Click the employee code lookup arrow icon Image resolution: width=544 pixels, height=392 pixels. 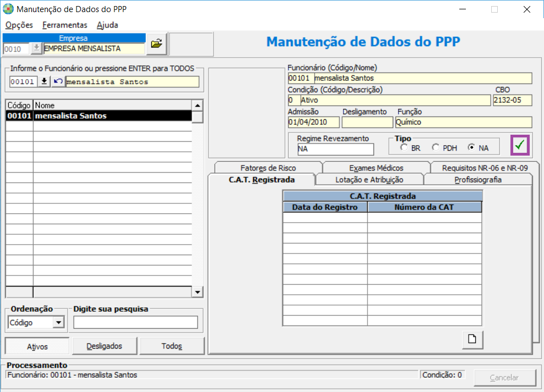click(x=44, y=81)
